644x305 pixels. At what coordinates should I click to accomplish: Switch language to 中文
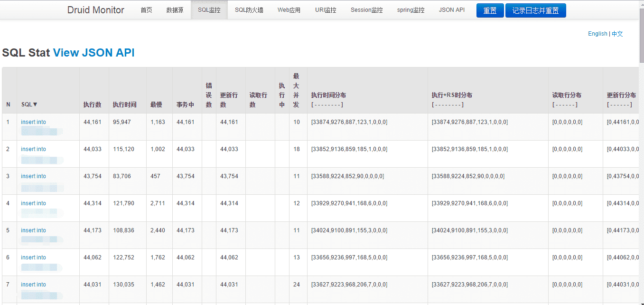(x=617, y=33)
